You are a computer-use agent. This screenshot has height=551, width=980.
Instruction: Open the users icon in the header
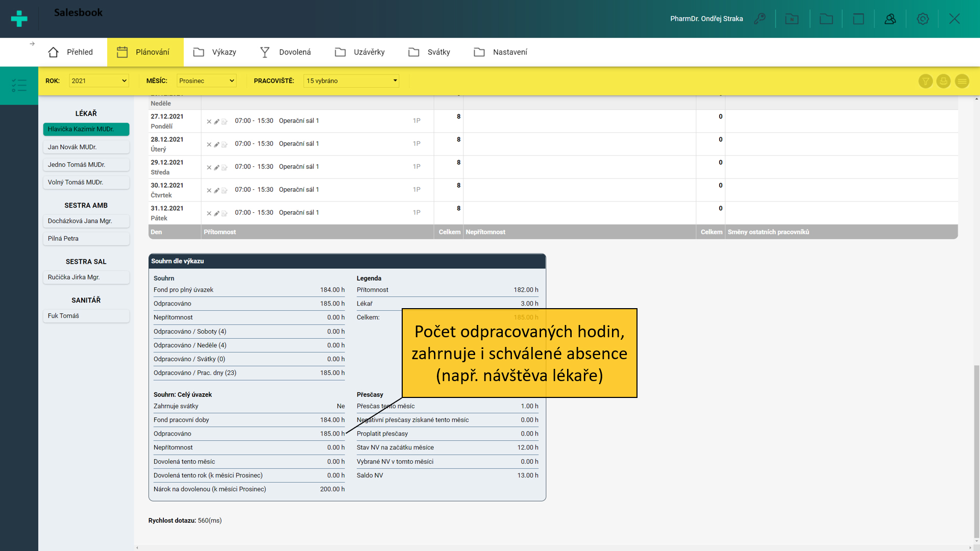coord(890,19)
